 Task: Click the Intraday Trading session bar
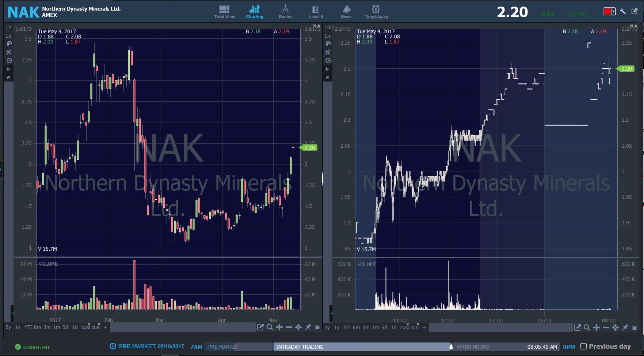pyautogui.click(x=362, y=347)
